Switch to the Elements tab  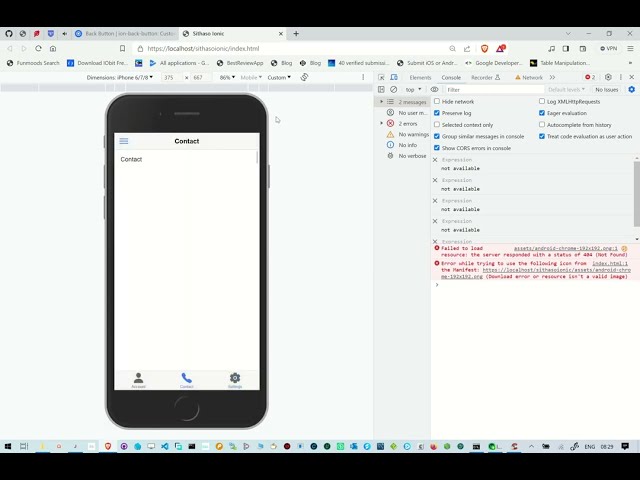pyautogui.click(x=420, y=77)
